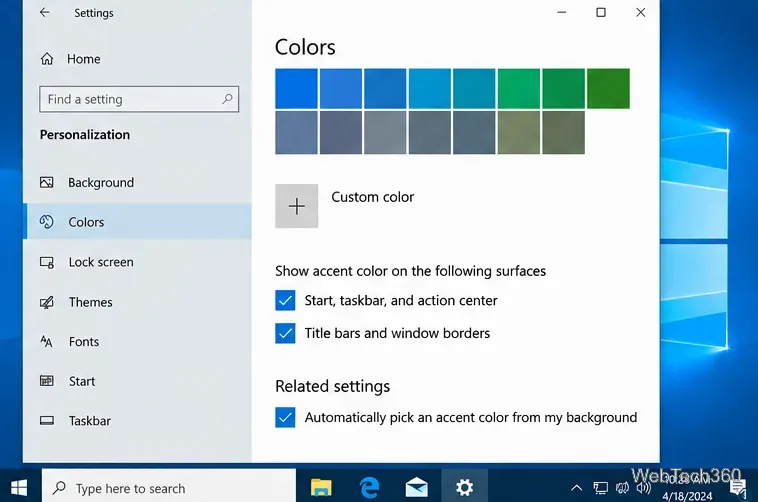Pick the fourth top-row swatch, light blue
Image resolution: width=758 pixels, height=502 pixels.
[430, 89]
